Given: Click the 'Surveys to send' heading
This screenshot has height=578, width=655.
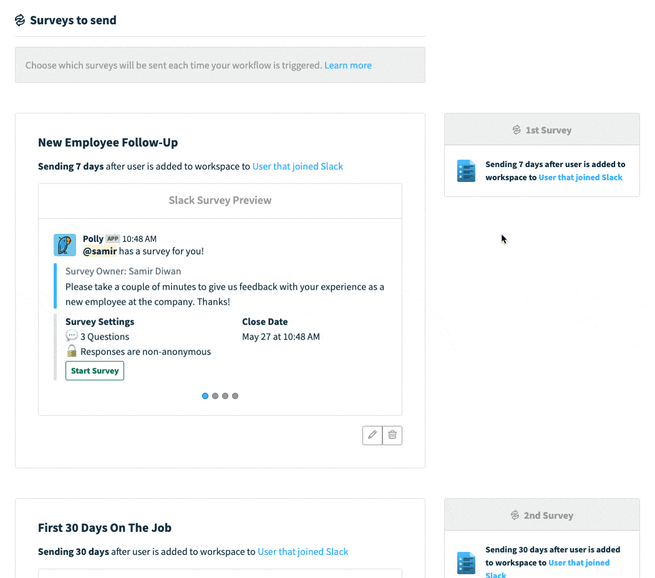Looking at the screenshot, I should 73,20.
